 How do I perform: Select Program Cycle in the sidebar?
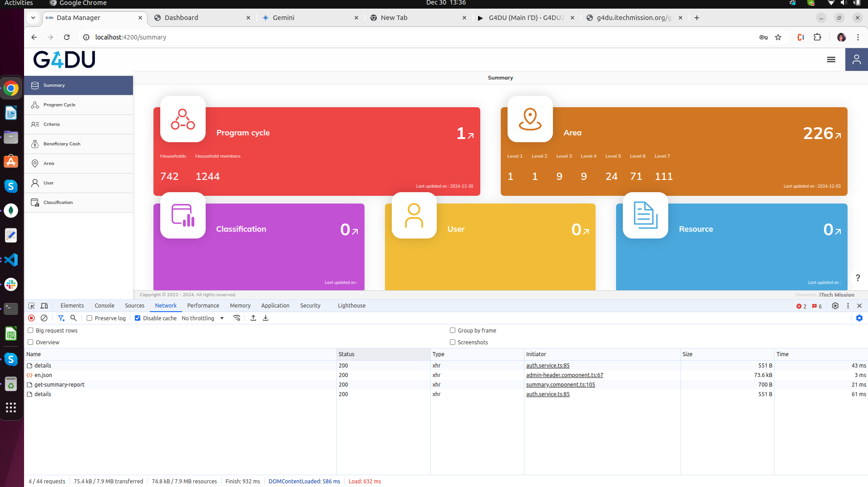click(59, 105)
